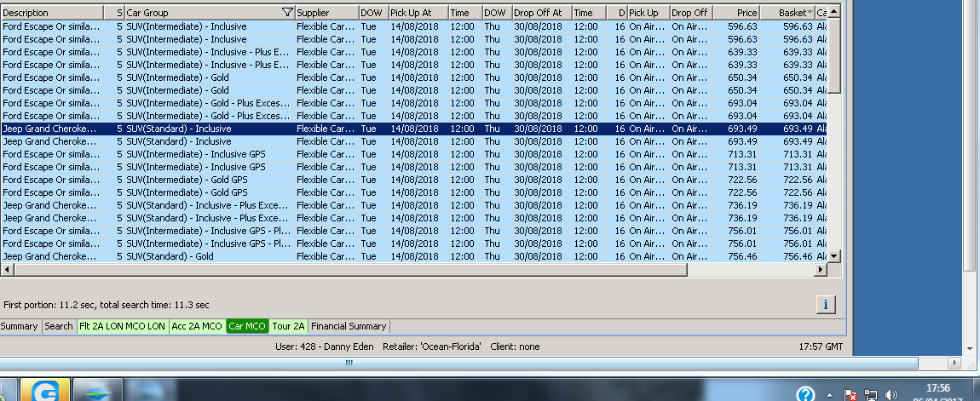Select the highlighted Jeep Grand Cherokee SUV(Standard) row

pyautogui.click(x=413, y=128)
